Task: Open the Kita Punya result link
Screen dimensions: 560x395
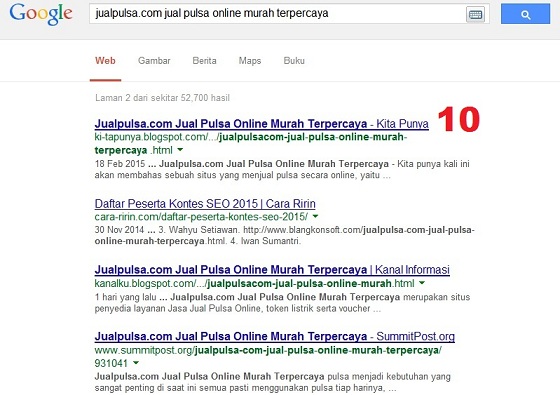Action: coord(261,124)
